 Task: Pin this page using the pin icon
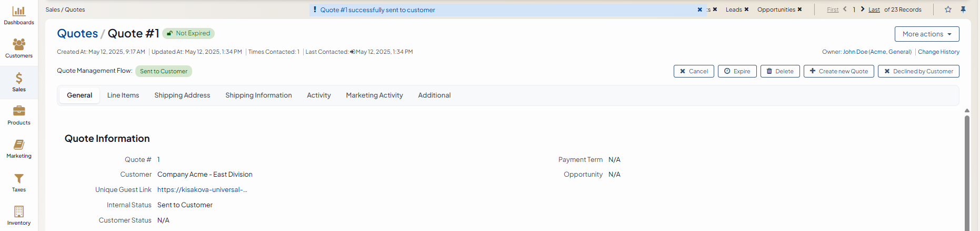963,9
